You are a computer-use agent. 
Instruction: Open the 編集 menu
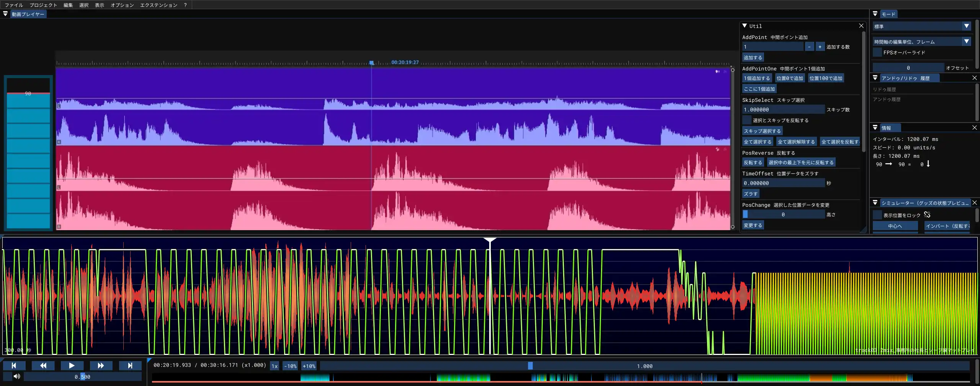(x=68, y=5)
